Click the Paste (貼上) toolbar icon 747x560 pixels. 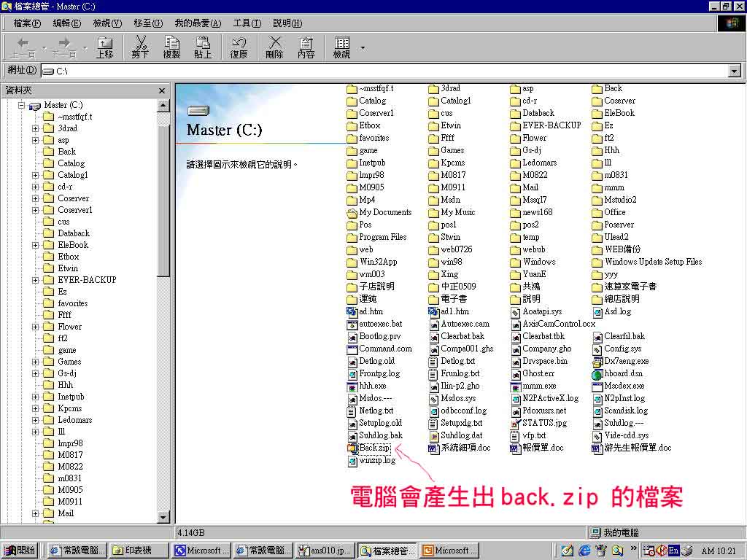pos(203,47)
